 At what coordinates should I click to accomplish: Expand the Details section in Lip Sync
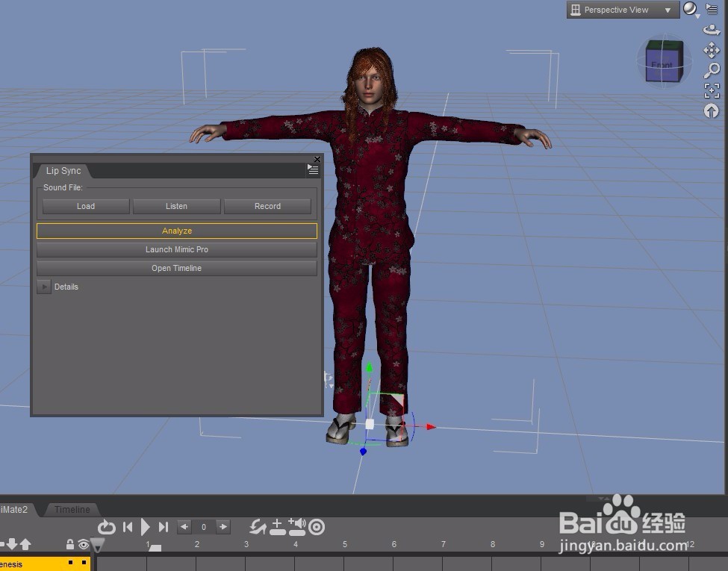point(44,287)
